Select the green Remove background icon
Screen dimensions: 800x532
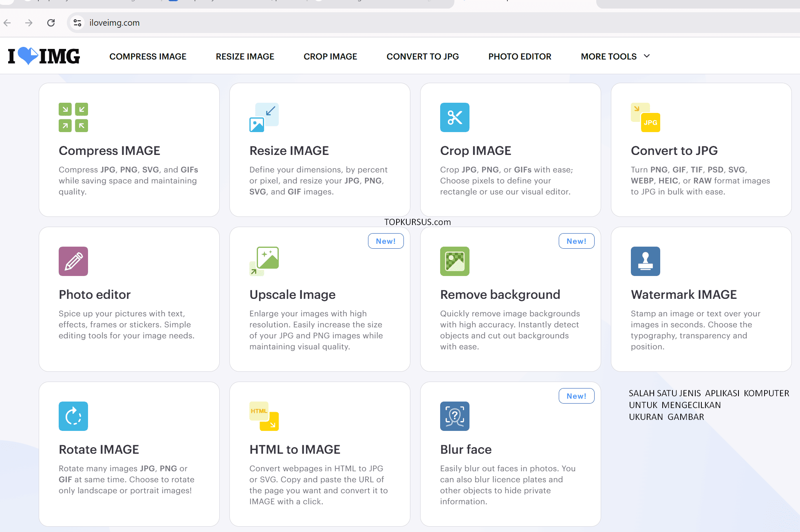pos(454,261)
